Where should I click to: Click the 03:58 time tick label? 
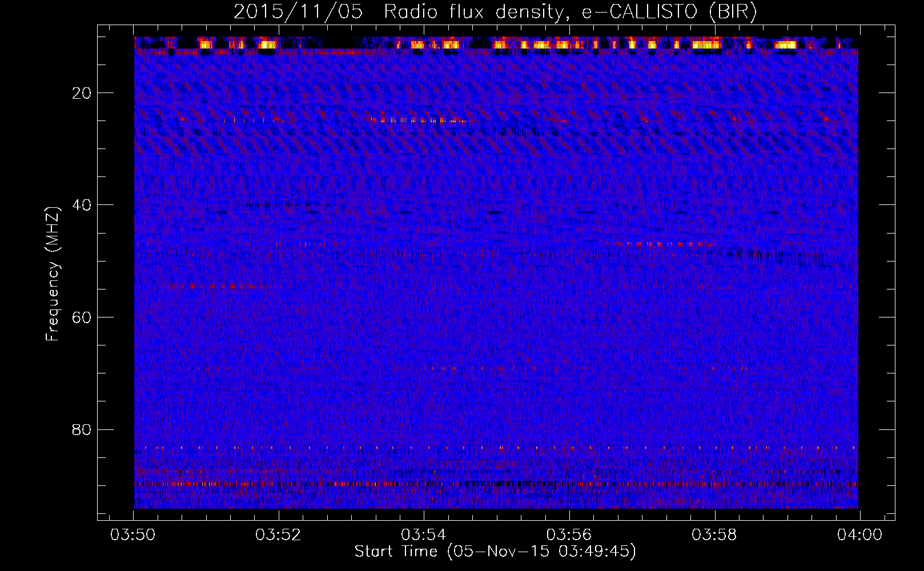coord(714,535)
